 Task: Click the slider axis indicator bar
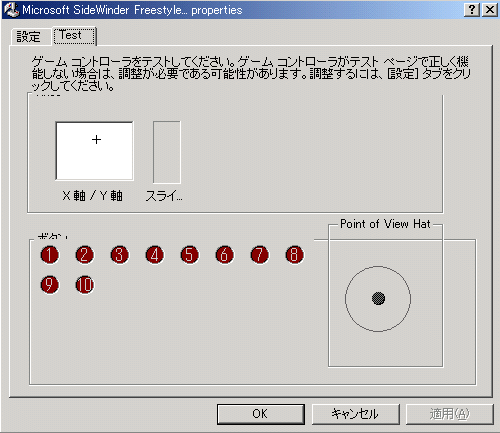point(167,152)
